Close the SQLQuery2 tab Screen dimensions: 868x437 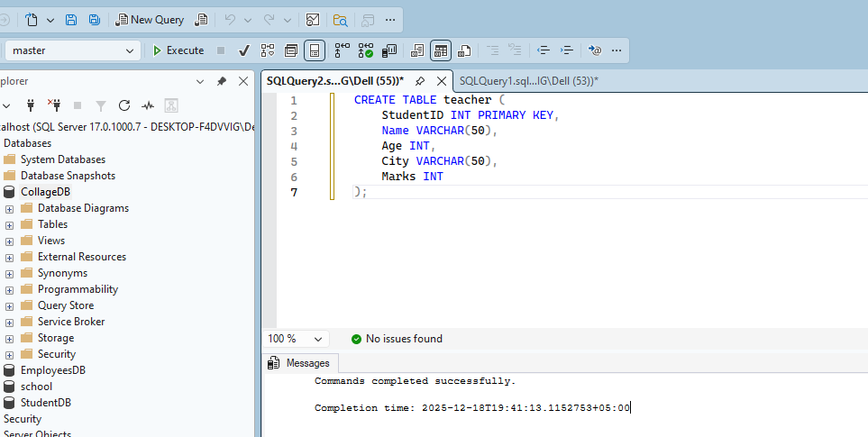(x=441, y=81)
